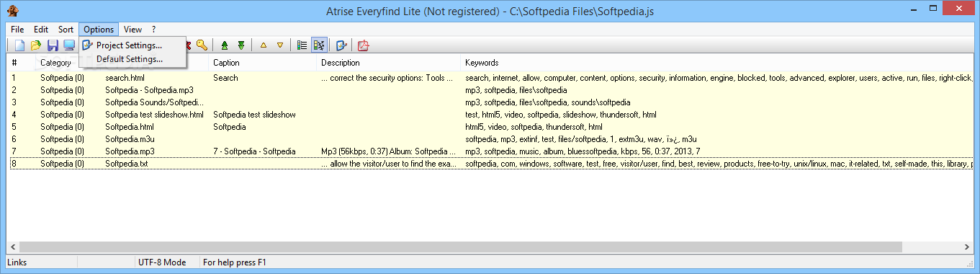
Task: Click green double down-arrow icon
Action: click(x=241, y=45)
